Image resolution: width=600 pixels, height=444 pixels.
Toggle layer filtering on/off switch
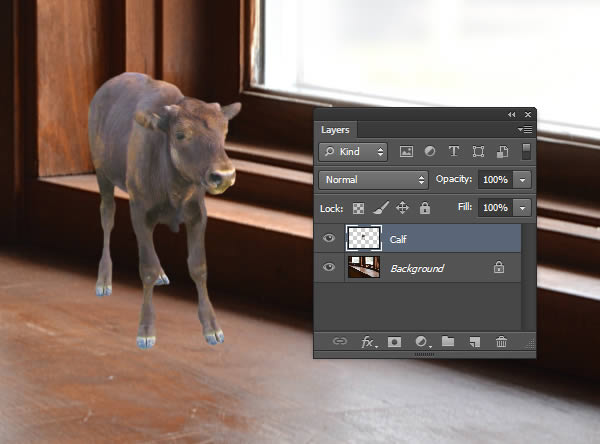click(x=526, y=152)
